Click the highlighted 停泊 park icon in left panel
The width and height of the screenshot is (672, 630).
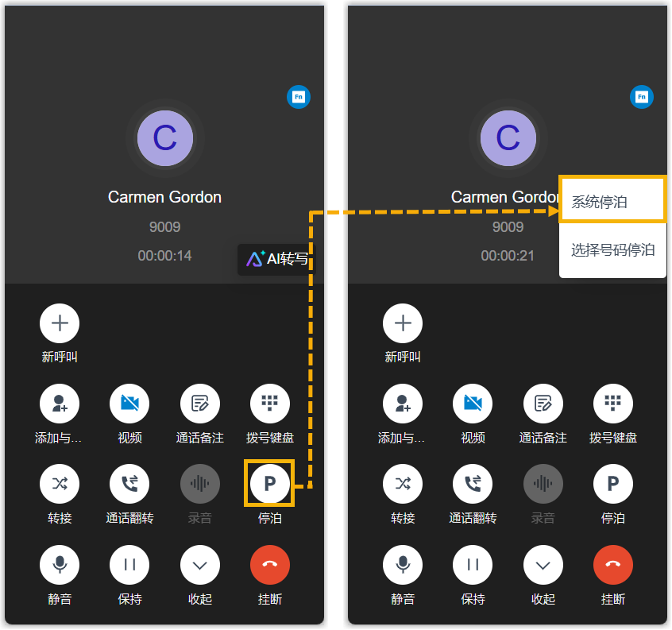click(269, 484)
